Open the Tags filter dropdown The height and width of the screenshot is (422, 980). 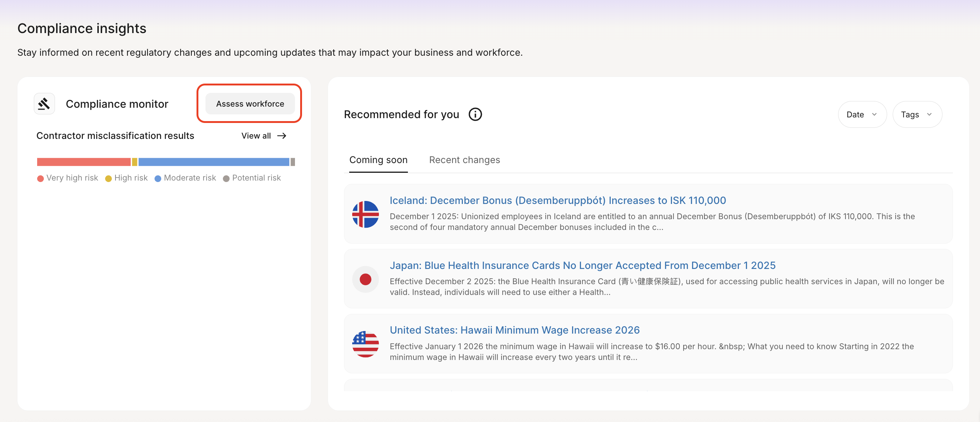[x=916, y=114]
